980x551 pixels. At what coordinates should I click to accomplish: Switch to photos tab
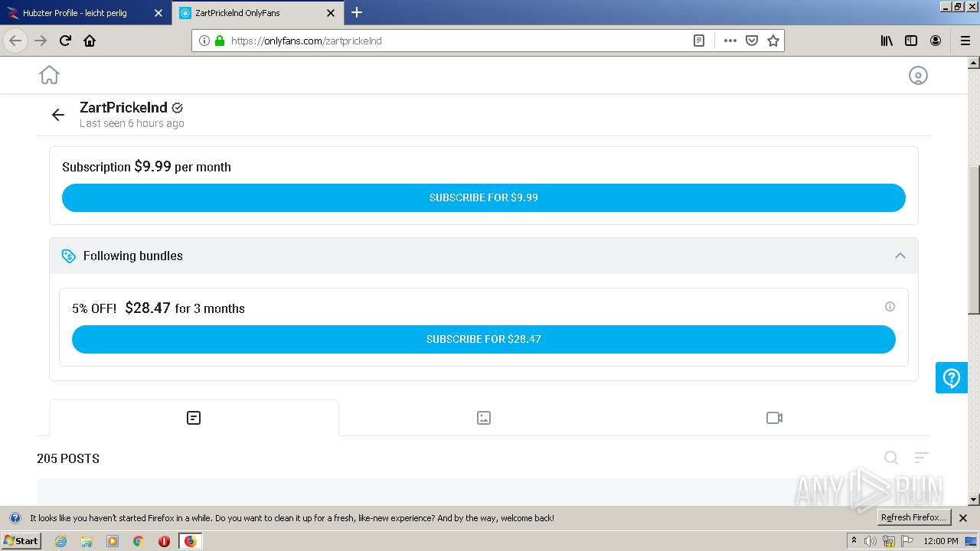484,418
